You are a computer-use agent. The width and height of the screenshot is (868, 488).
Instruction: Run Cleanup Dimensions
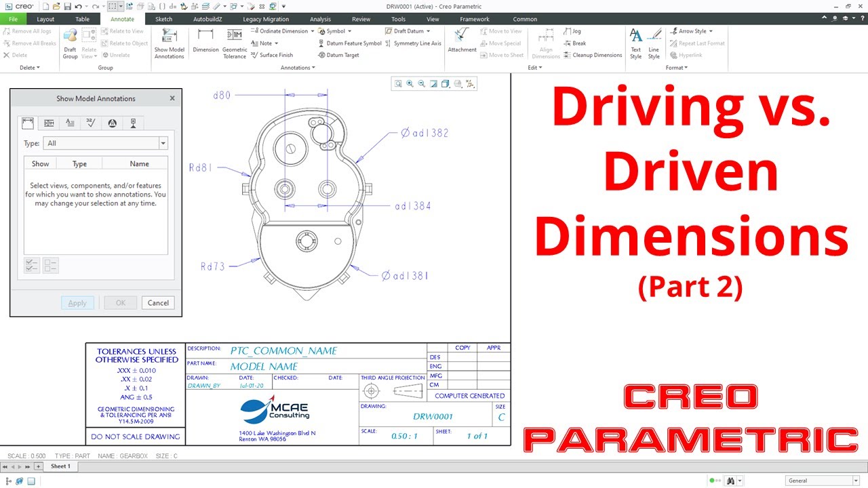coord(593,55)
